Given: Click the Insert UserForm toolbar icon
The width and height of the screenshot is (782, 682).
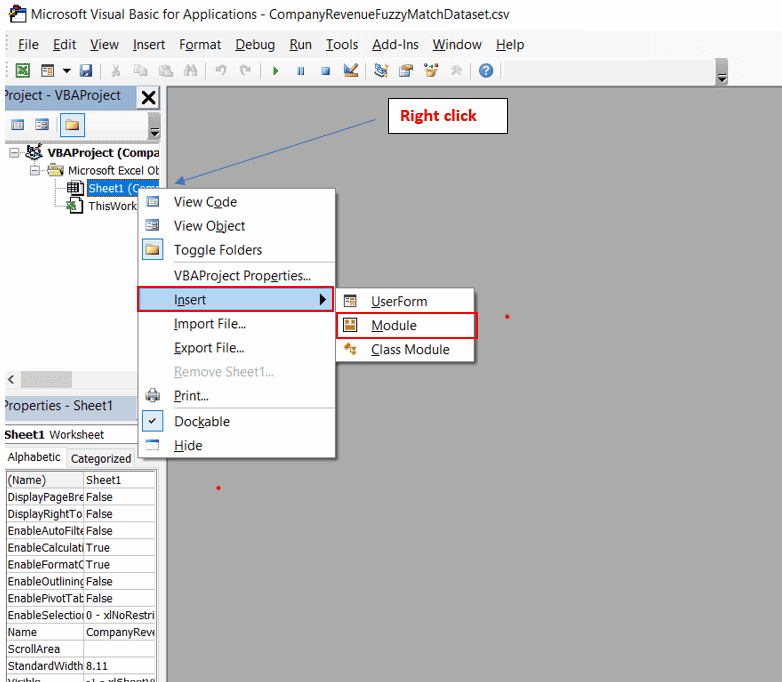Looking at the screenshot, I should (x=48, y=71).
